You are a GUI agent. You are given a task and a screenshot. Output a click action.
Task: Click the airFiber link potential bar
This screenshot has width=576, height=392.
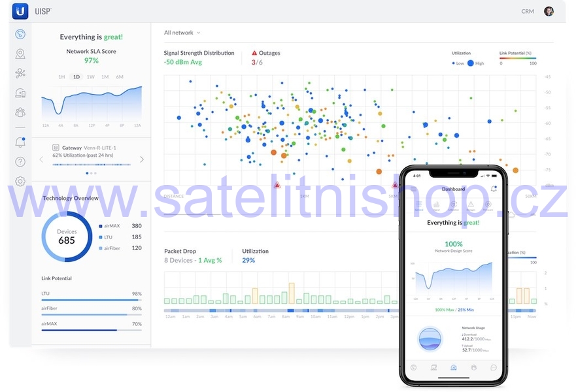[x=92, y=314]
